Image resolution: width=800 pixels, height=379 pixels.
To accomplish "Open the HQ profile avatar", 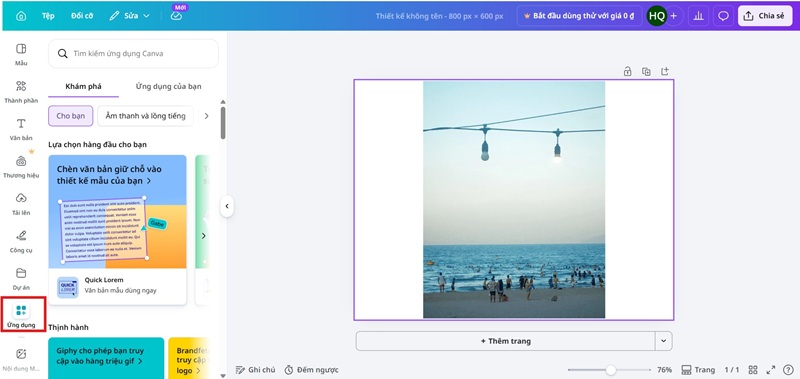I will click(x=657, y=16).
